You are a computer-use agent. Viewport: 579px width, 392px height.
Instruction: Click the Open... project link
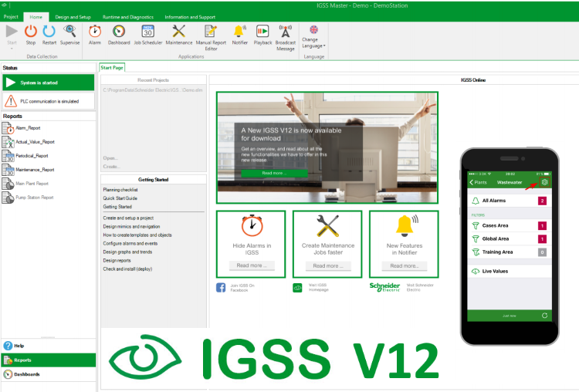(x=110, y=158)
